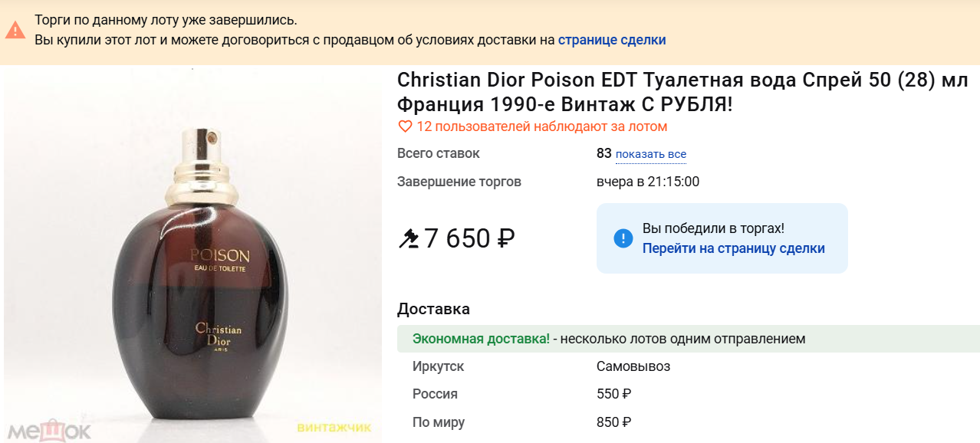The image size is (980, 443).
Task: Click the orange warning triangle icon
Action: click(x=15, y=30)
